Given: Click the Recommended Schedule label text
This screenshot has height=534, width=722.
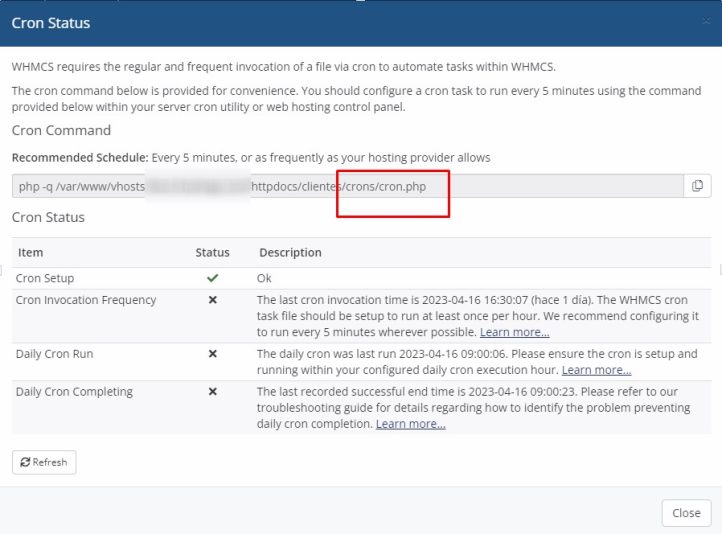Looking at the screenshot, I should [80, 158].
